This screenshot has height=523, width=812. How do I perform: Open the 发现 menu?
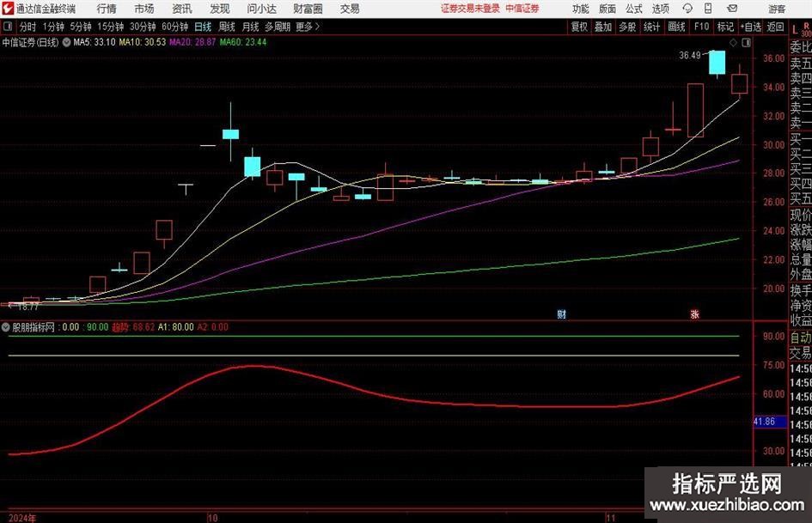click(220, 9)
